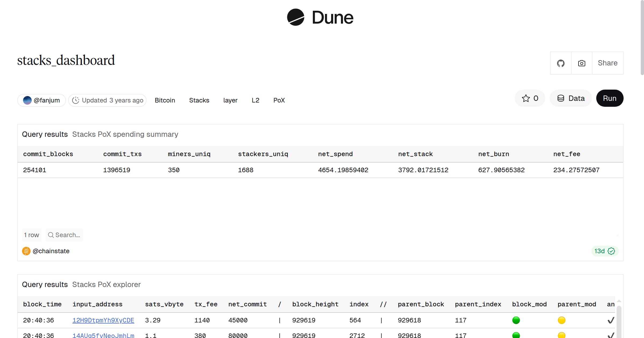Run the query with the Run button
The image size is (644, 338).
coord(609,98)
